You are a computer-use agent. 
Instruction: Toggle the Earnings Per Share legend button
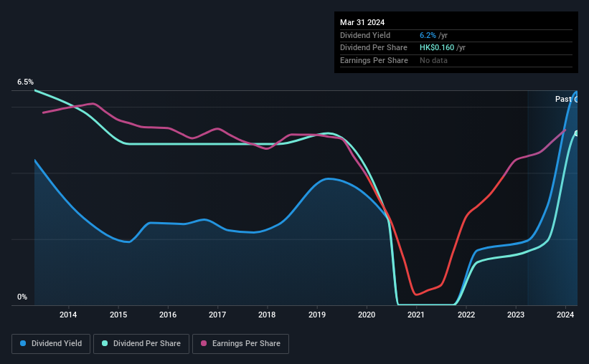[x=240, y=344]
